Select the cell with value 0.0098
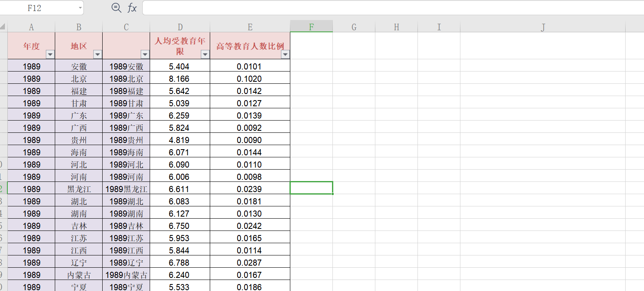644x291 pixels. coord(250,177)
